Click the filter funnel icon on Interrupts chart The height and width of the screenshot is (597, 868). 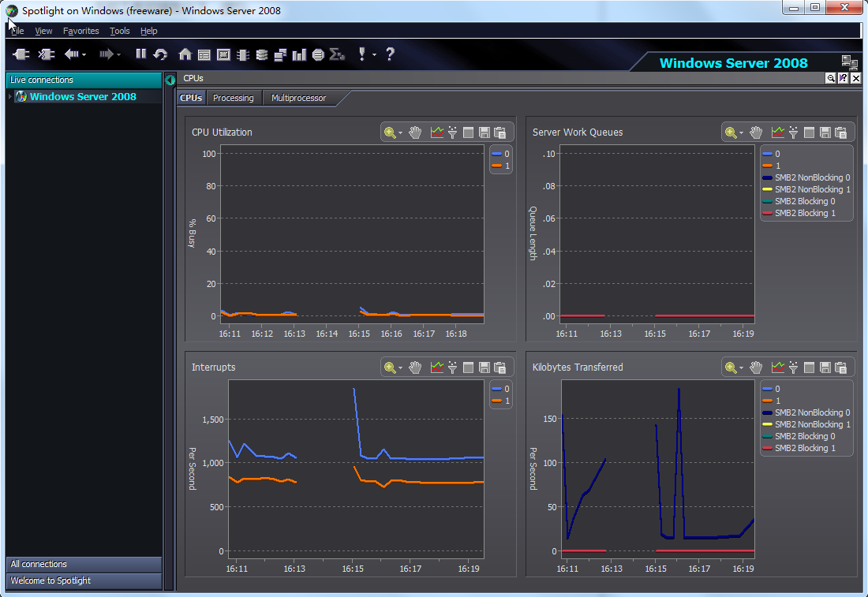453,368
